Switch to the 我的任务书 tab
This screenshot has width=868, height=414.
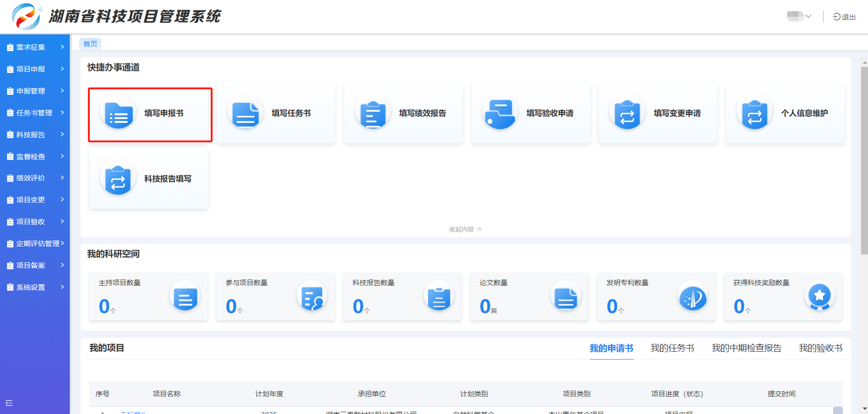672,348
